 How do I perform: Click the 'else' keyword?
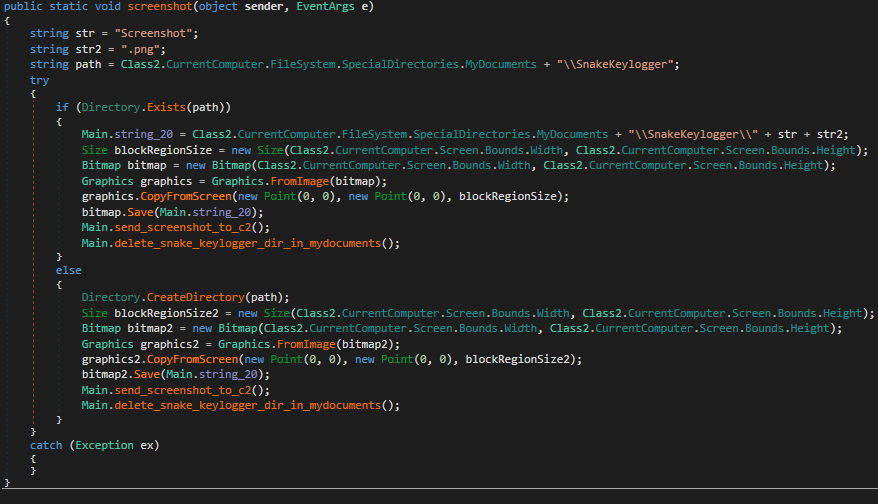(68, 270)
